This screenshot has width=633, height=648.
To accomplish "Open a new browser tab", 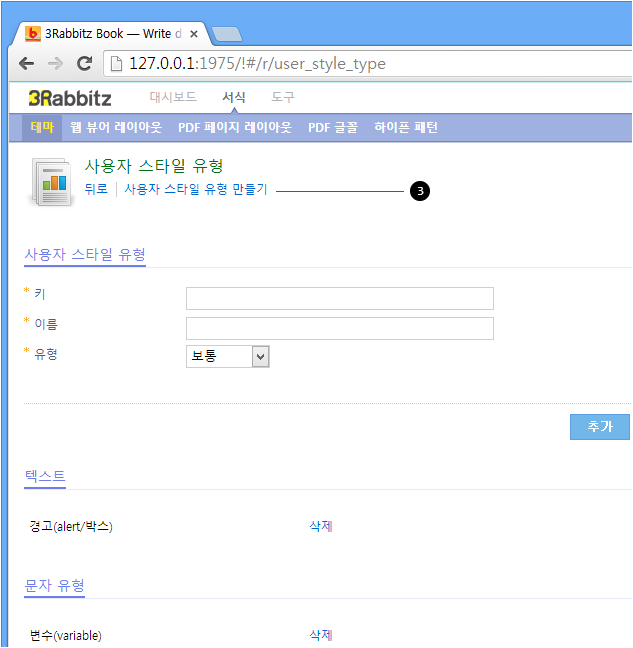I will (226, 34).
